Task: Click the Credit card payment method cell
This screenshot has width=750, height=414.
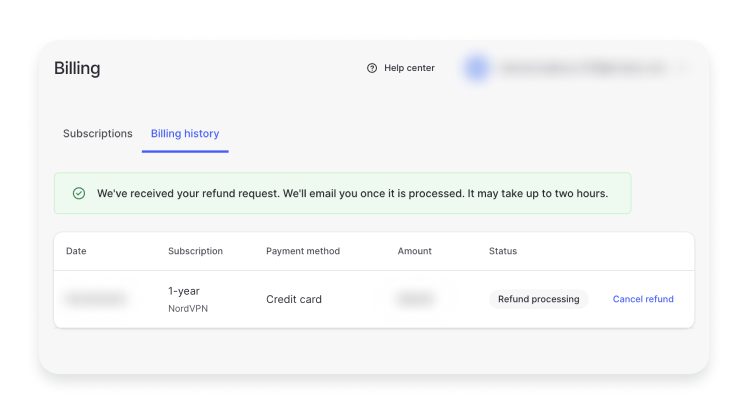Action: pyautogui.click(x=294, y=299)
